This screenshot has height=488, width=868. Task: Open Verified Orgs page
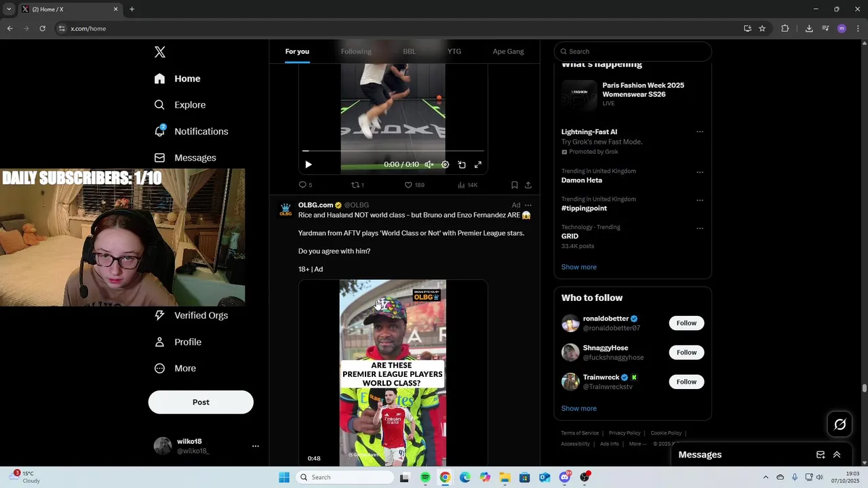191,315
